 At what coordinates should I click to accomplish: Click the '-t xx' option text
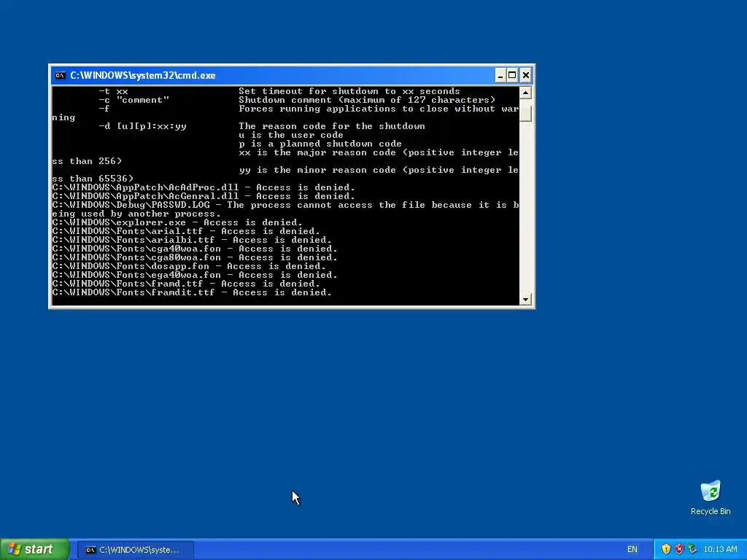tap(113, 91)
